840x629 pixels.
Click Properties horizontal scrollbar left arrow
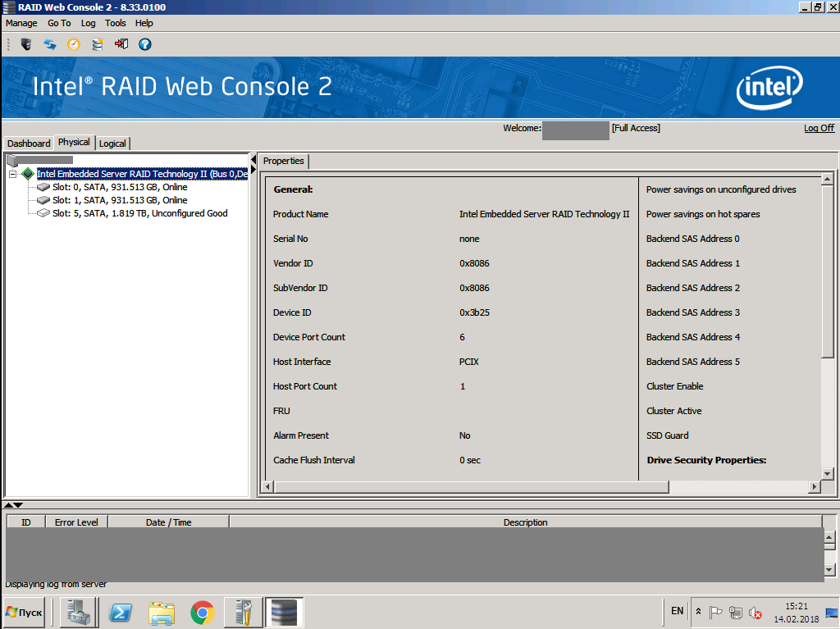(x=268, y=486)
